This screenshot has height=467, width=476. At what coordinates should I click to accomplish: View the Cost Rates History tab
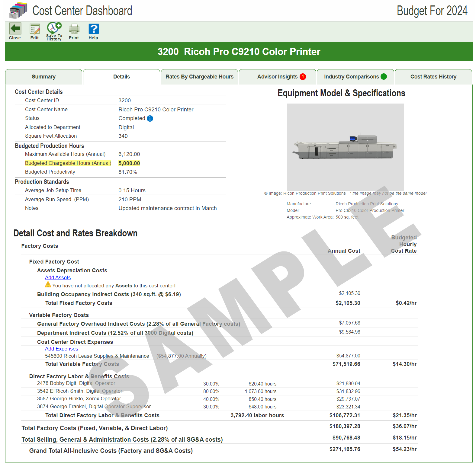(x=433, y=77)
